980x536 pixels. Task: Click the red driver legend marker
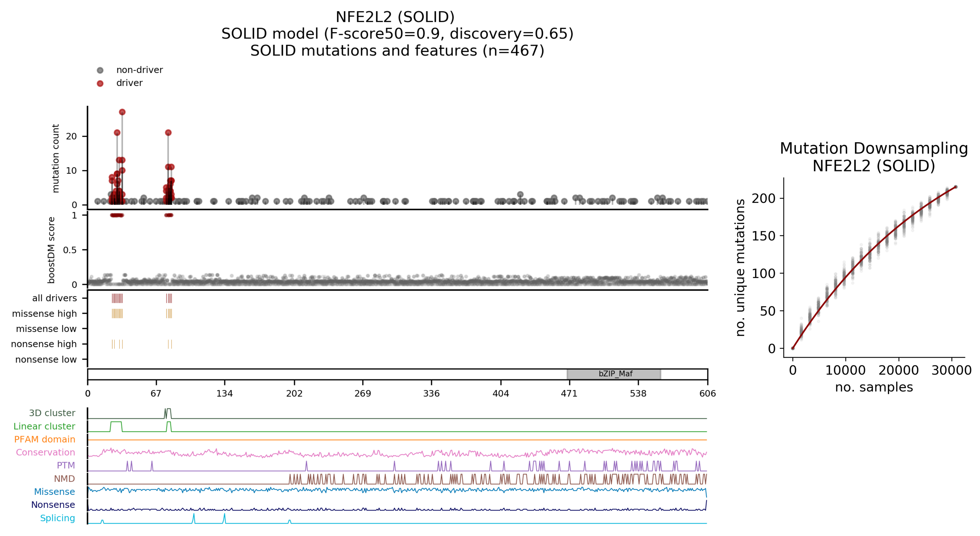(100, 83)
